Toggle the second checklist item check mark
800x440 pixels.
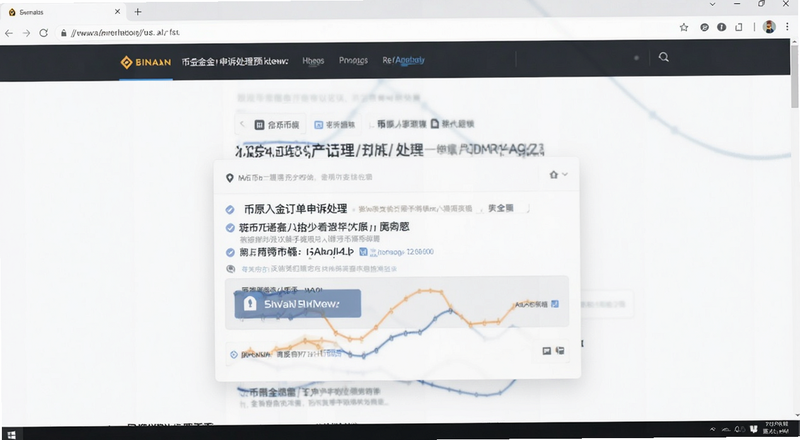[230, 228]
